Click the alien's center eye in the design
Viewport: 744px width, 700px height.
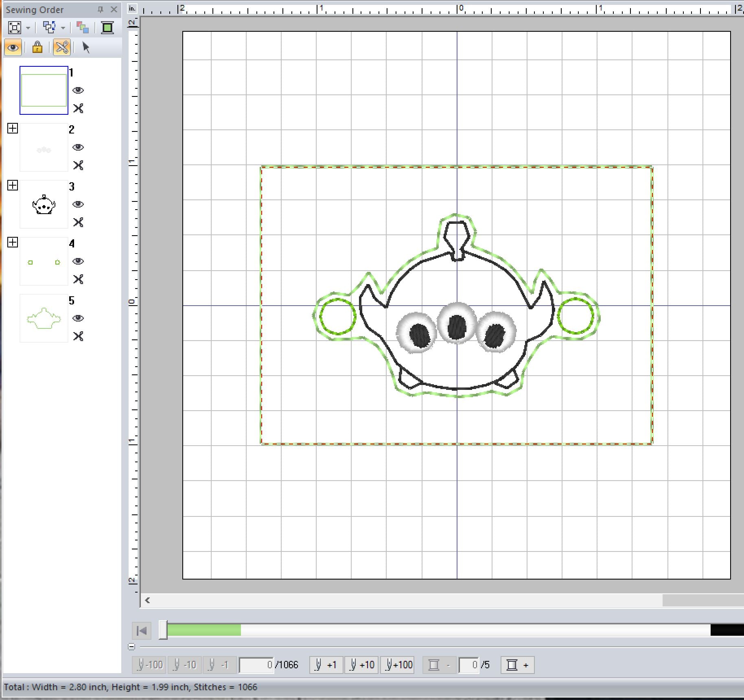457,324
